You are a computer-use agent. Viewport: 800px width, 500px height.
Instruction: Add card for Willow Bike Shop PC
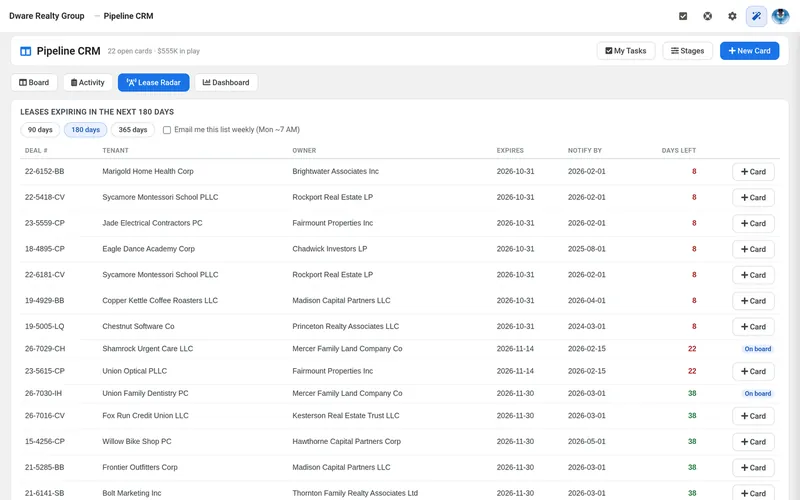click(753, 442)
